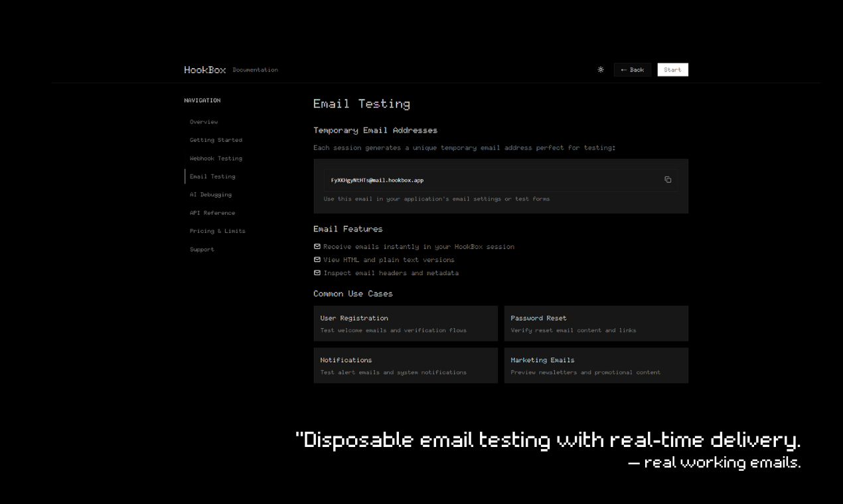
Task: Select Email Testing in sidebar
Action: 212,176
